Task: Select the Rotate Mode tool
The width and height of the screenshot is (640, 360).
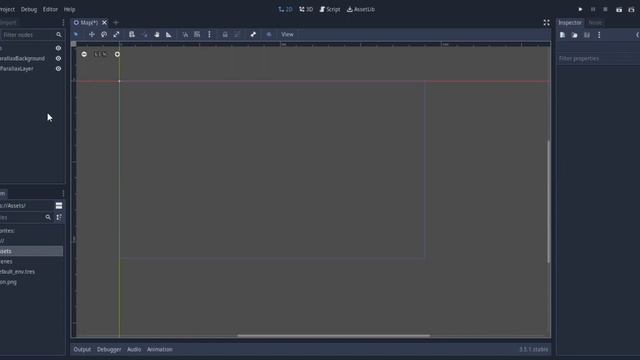Action: coord(104,35)
